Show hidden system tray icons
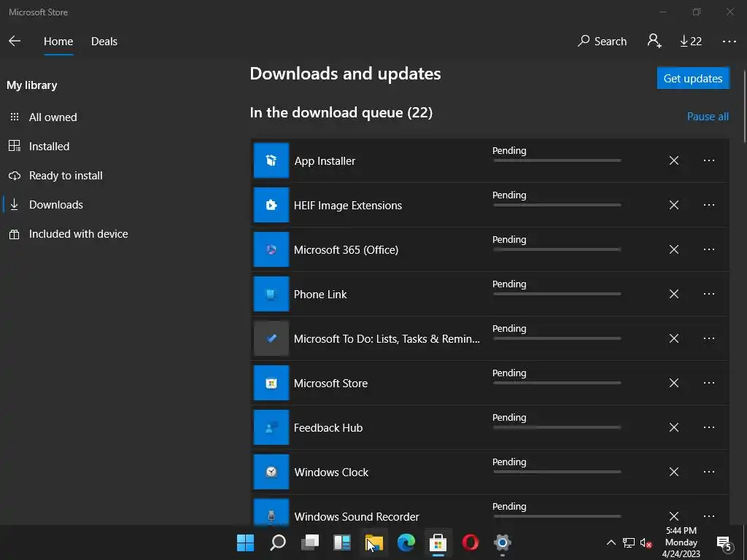 611,542
